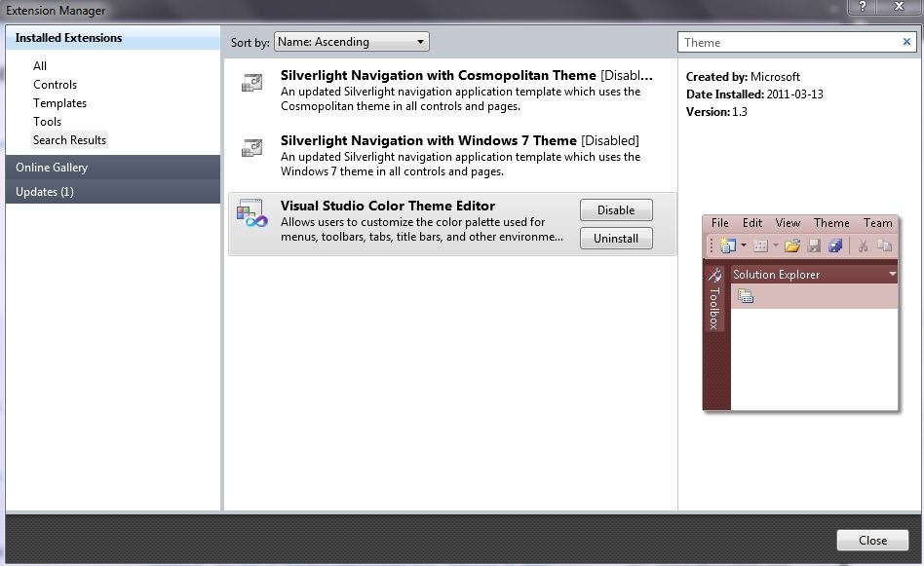Click the Silverlight Windows 7 Theme template icon
This screenshot has height=566, width=924.
(252, 147)
